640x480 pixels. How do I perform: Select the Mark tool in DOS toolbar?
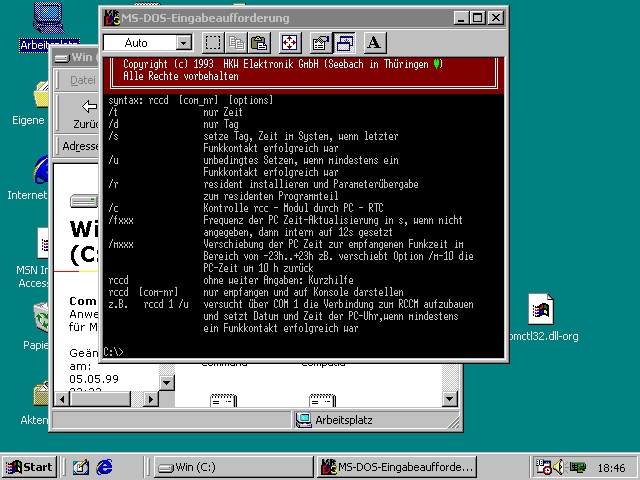[213, 42]
